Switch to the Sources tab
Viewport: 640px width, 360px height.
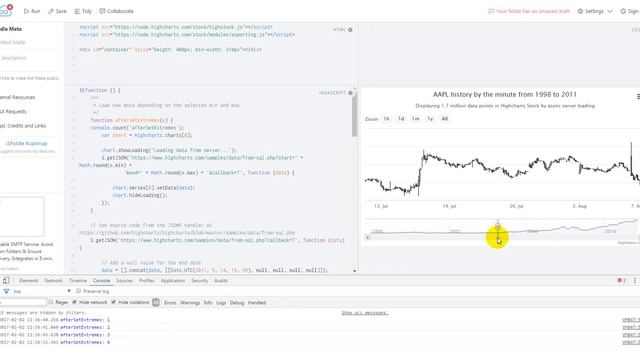(124, 281)
